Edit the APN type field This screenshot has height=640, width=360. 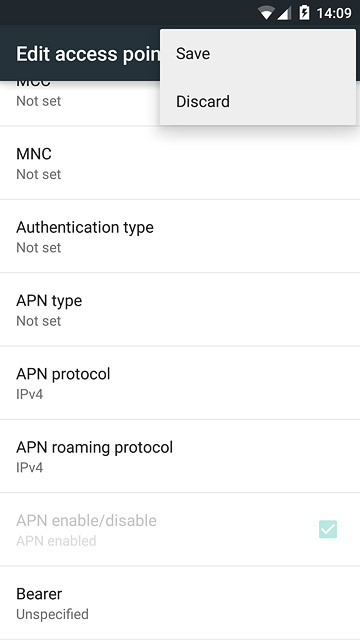(180, 309)
